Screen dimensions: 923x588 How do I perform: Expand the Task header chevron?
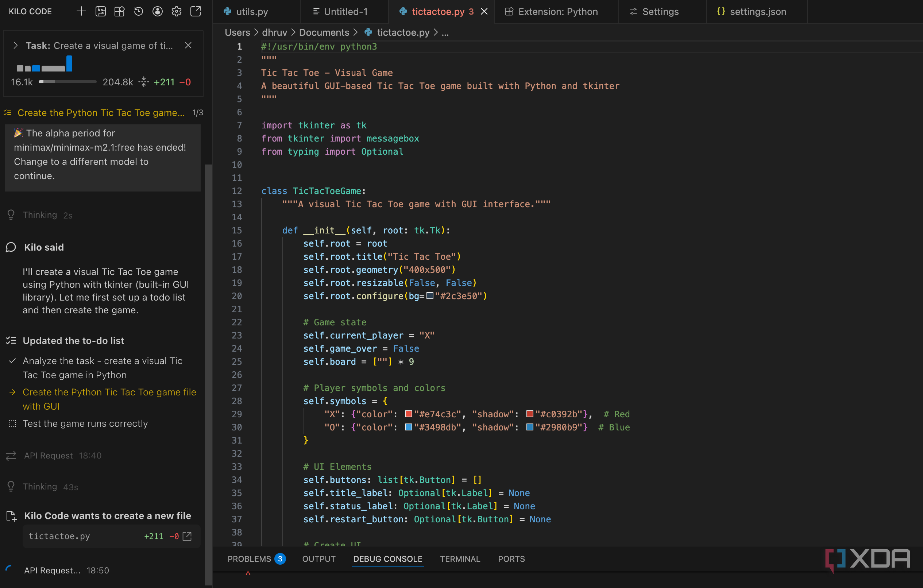[x=15, y=46]
